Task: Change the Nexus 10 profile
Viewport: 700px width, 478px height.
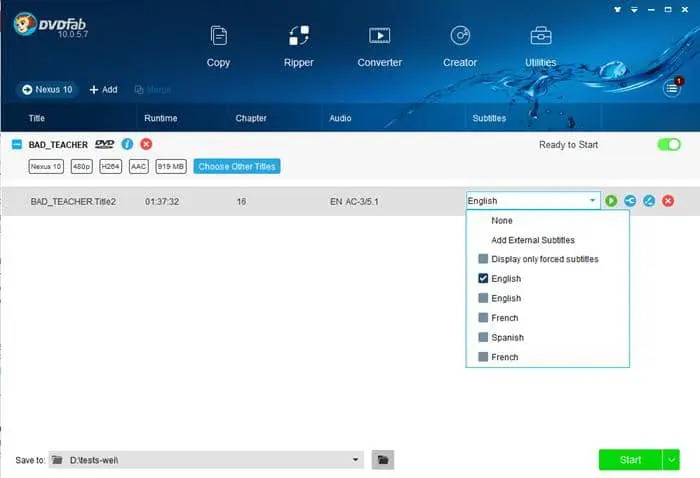Action: click(47, 90)
